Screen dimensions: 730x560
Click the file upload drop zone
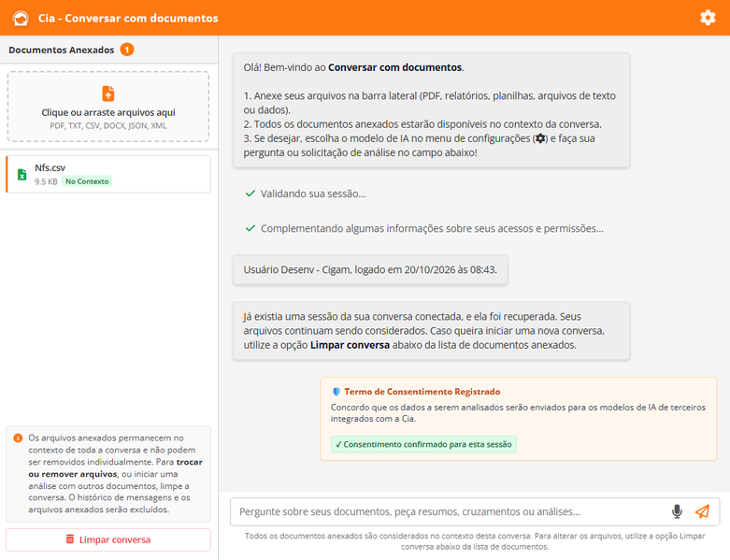108,107
